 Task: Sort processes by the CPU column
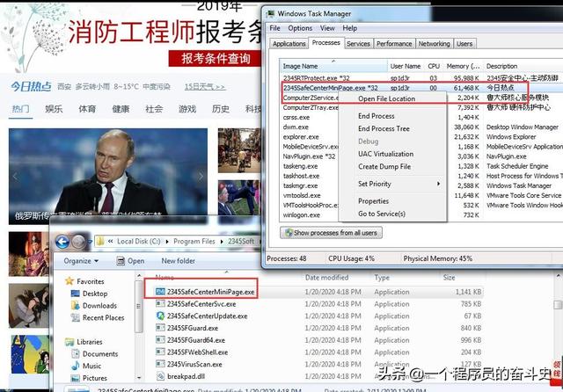click(434, 66)
